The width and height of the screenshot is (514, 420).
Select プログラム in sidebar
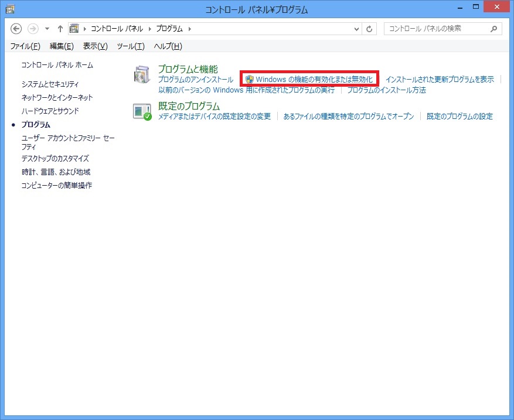point(36,125)
